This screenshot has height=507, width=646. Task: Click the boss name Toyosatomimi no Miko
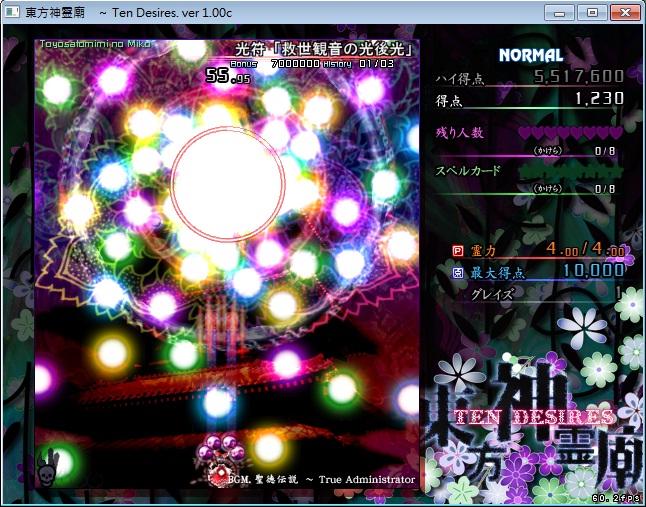point(95,44)
